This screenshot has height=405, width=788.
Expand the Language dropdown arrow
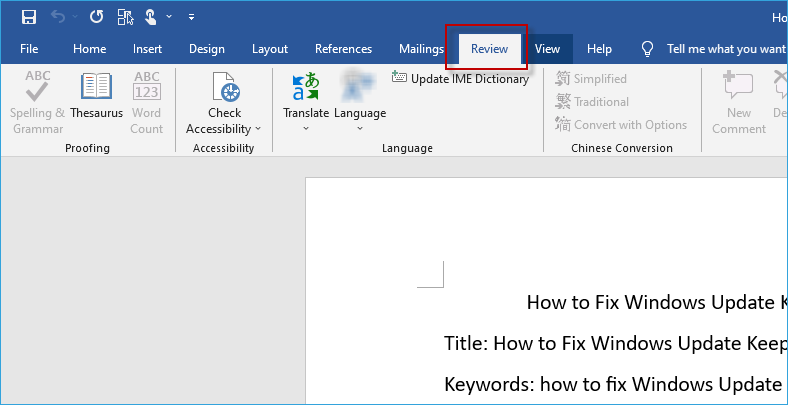pos(360,129)
